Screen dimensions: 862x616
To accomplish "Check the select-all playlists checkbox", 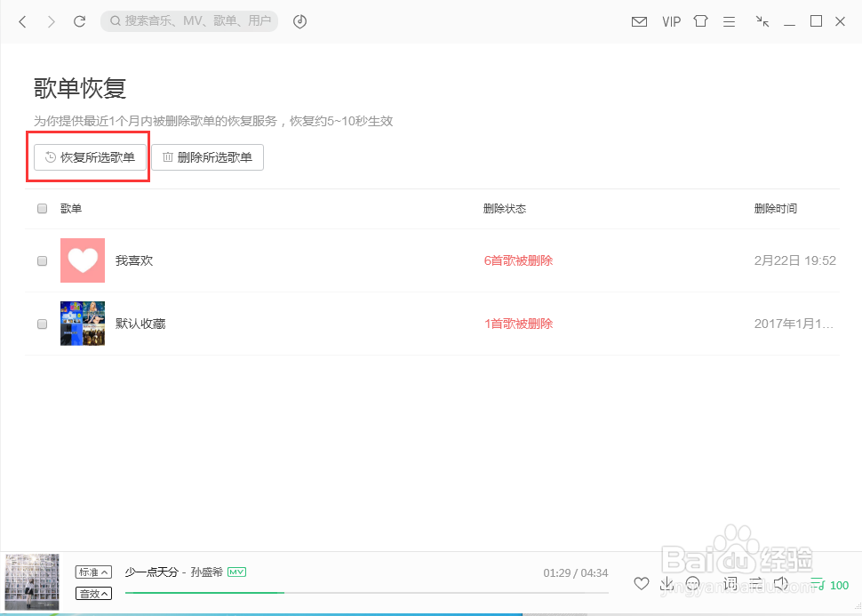I will click(x=42, y=208).
